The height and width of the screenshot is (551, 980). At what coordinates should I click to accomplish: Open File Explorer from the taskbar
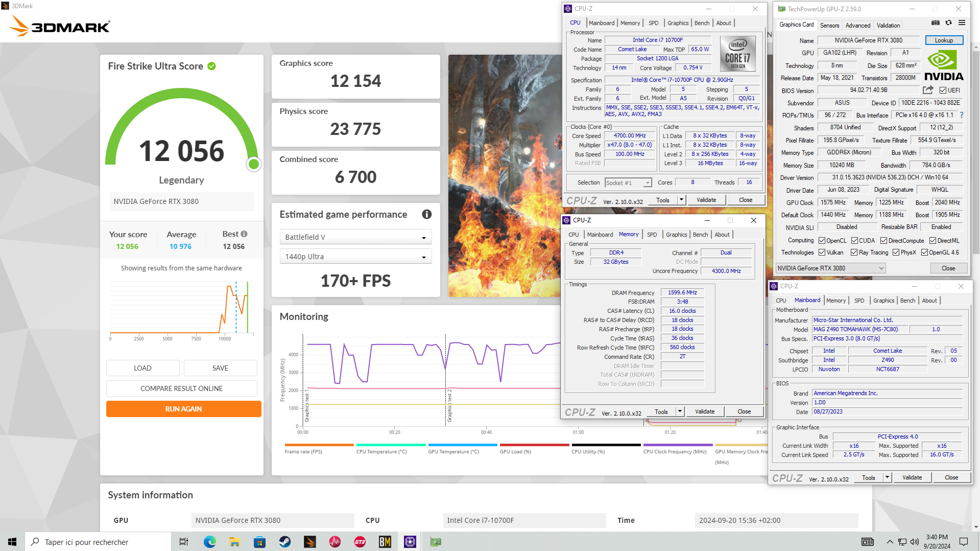coord(234,542)
